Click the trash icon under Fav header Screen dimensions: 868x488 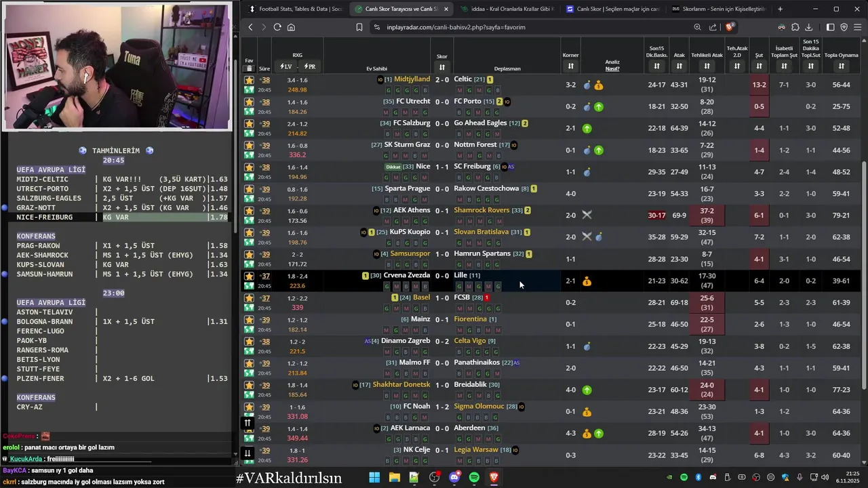click(249, 68)
